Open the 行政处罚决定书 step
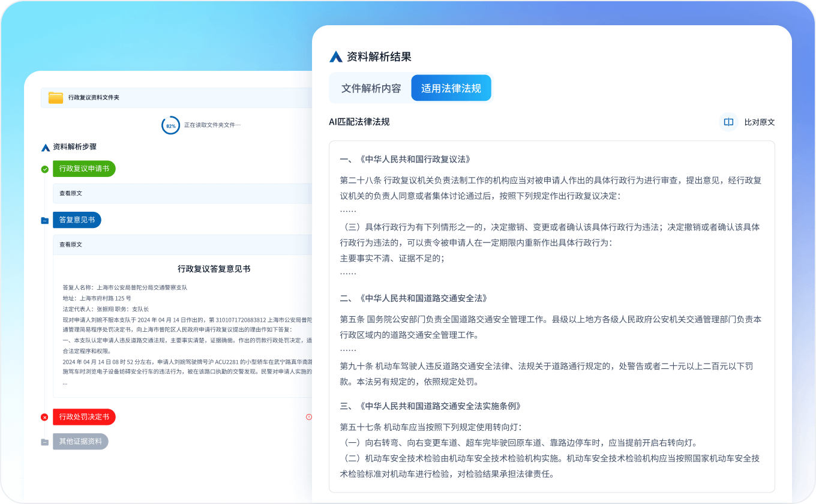 tap(84, 417)
